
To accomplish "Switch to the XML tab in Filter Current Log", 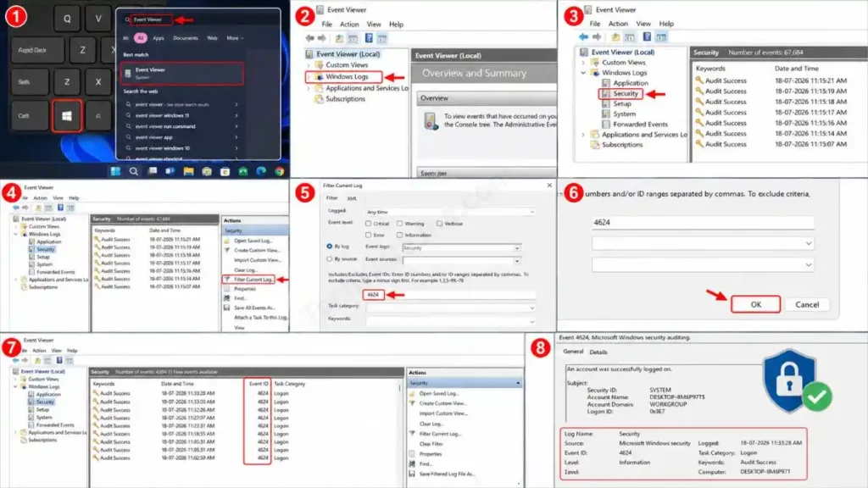I will [x=352, y=198].
